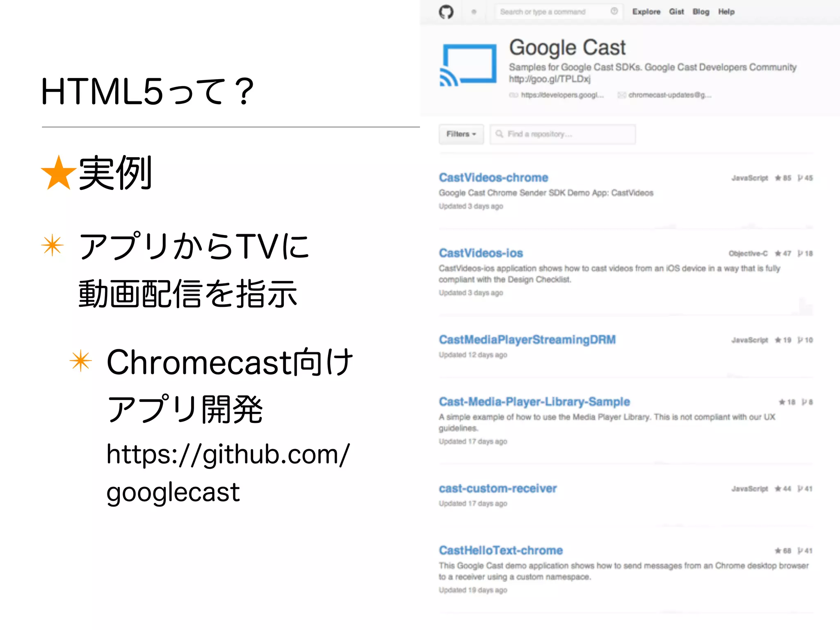The width and height of the screenshot is (840, 630).
Task: Click the fork count 41 for cast-custom-receiver
Action: 805,489
